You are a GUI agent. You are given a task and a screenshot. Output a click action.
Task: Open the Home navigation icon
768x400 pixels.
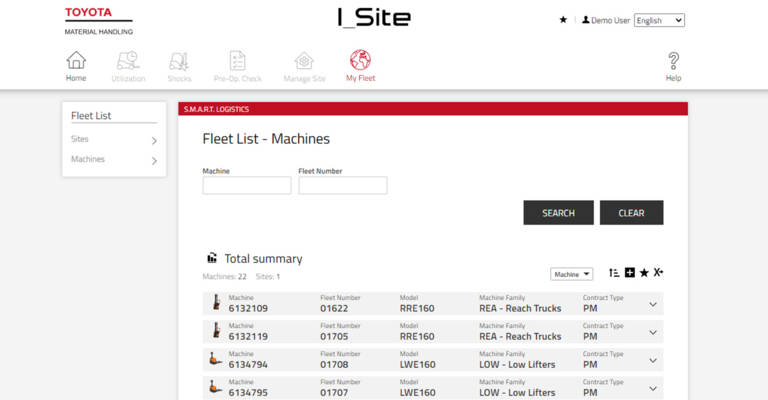[76, 60]
